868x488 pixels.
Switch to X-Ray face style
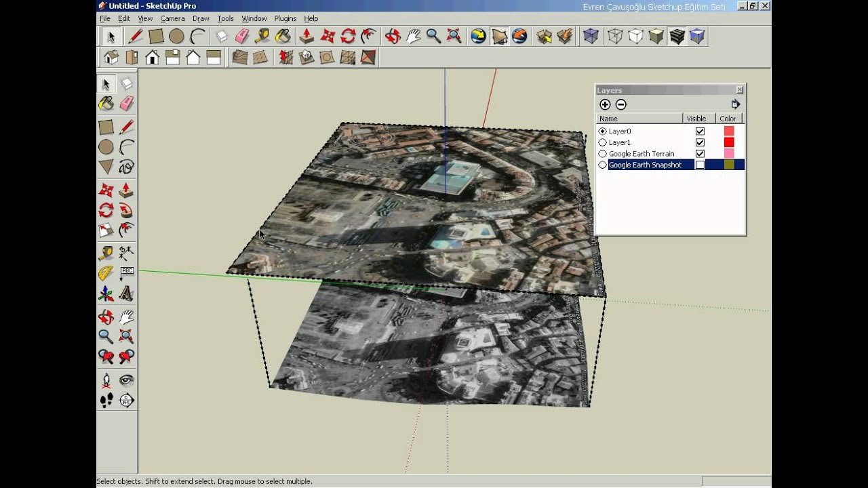[591, 36]
